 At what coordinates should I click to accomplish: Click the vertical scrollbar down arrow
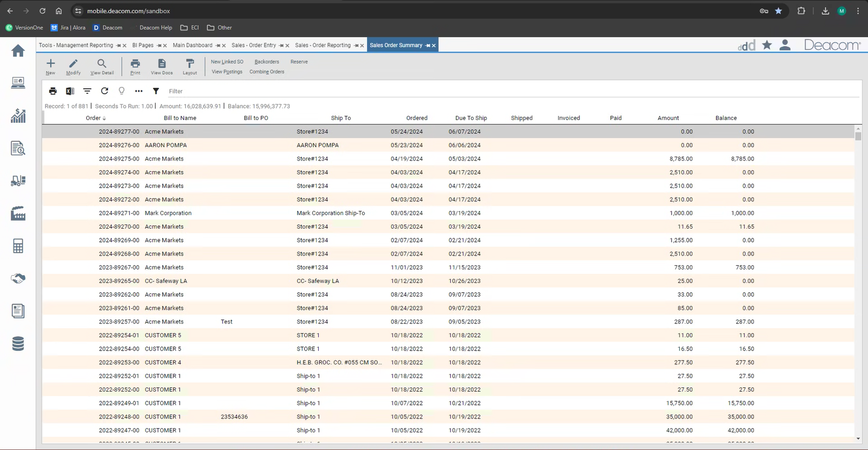pyautogui.click(x=858, y=439)
